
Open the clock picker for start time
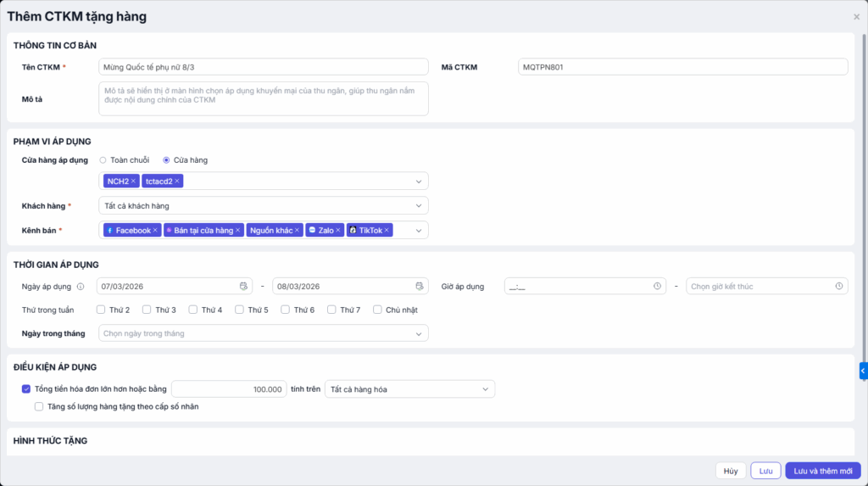(657, 287)
